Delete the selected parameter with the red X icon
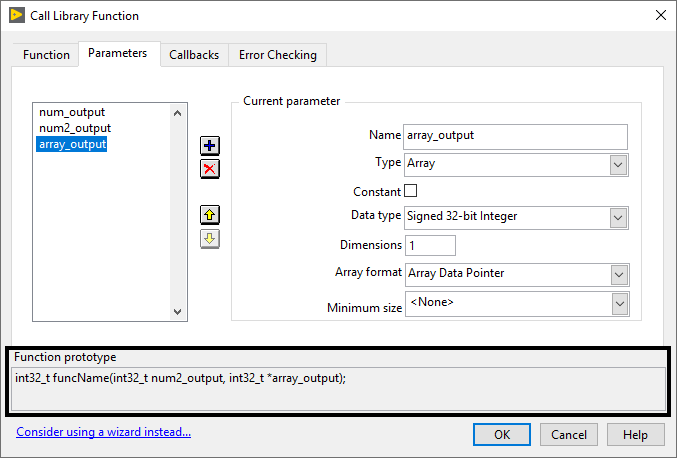 click(x=210, y=169)
